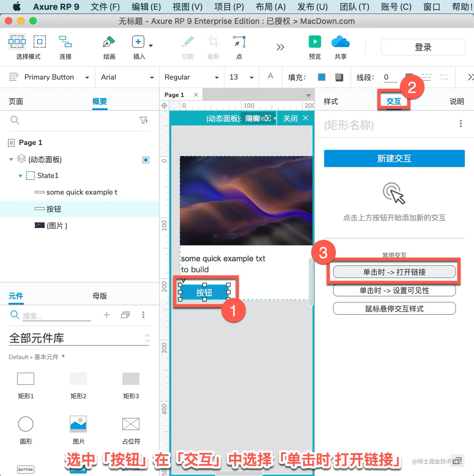Open the library options three-dot menu

click(x=143, y=315)
